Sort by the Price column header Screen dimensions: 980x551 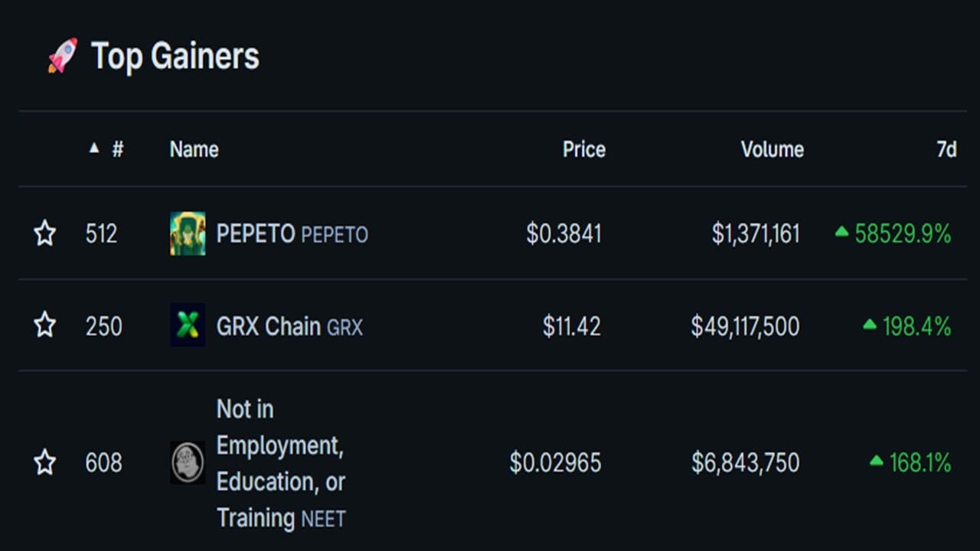584,149
